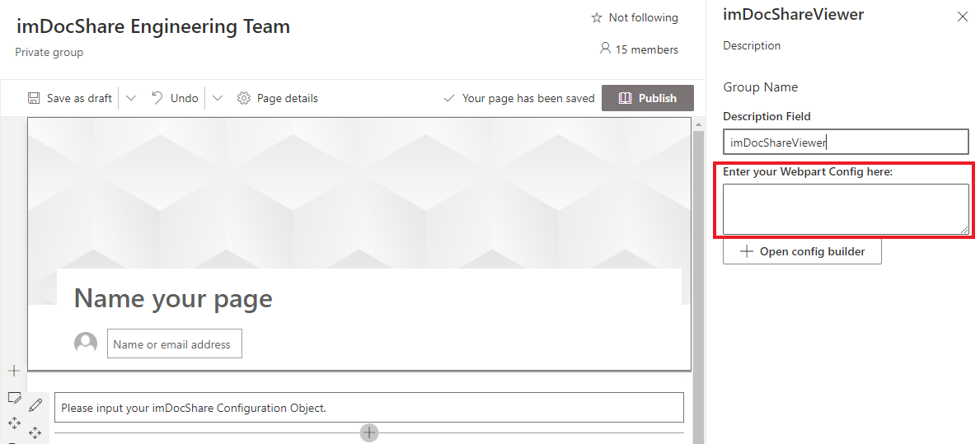This screenshot has width=980, height=444.
Task: Click the "Enter your Webpart Config here:" label
Action: pos(808,171)
